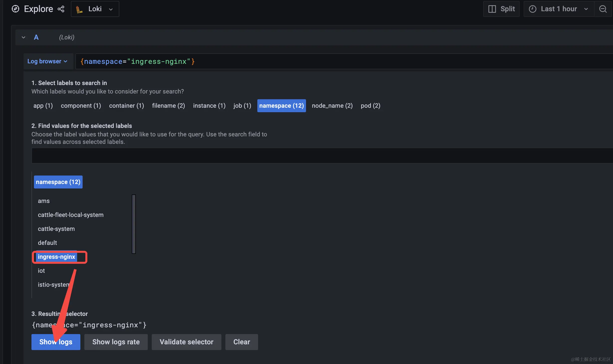Click the Validate selector button

coord(186,342)
